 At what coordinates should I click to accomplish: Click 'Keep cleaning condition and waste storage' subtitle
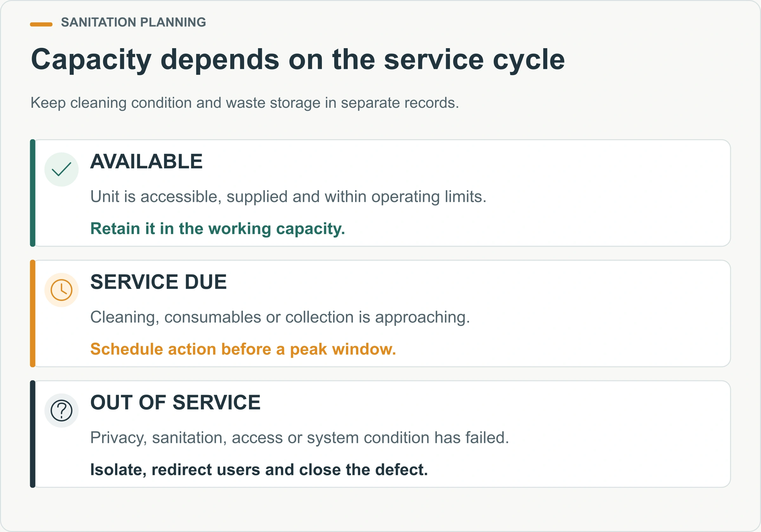click(244, 103)
